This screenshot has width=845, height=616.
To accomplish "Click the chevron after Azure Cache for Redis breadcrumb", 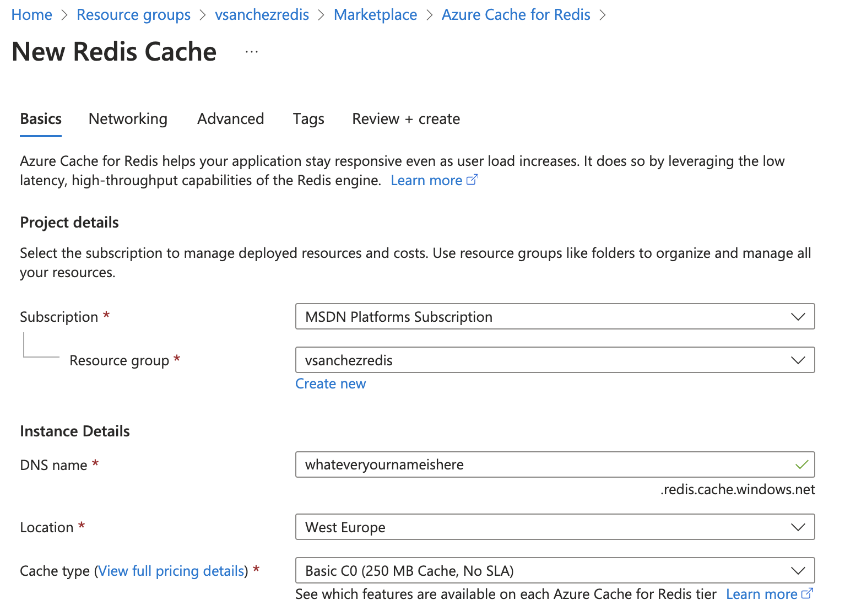I will pos(603,15).
